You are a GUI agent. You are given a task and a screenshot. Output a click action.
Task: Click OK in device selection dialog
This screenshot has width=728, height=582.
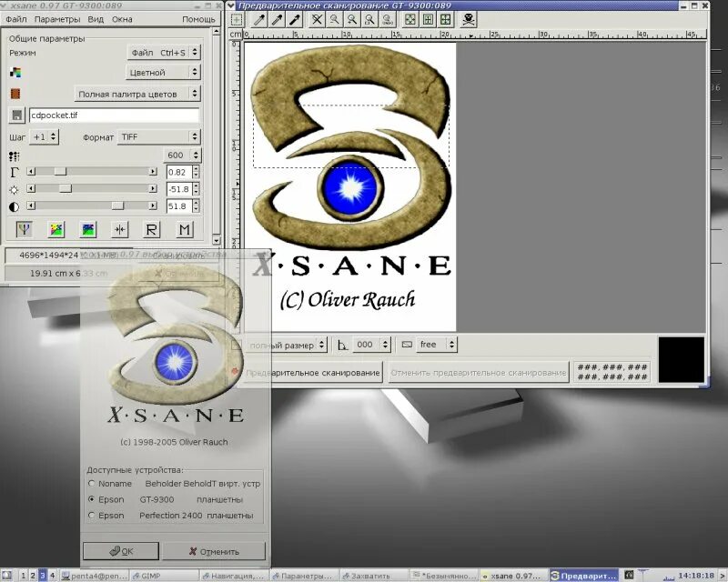(x=121, y=551)
